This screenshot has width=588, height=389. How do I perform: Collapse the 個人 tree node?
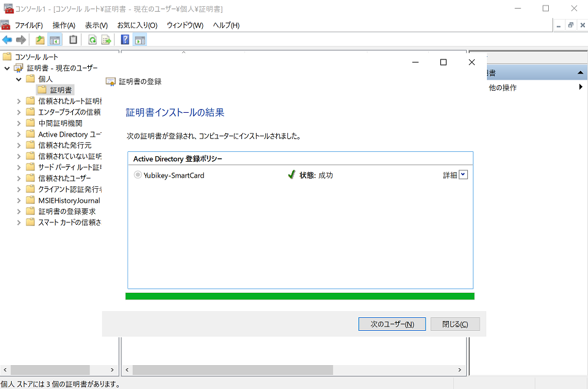[x=18, y=79]
